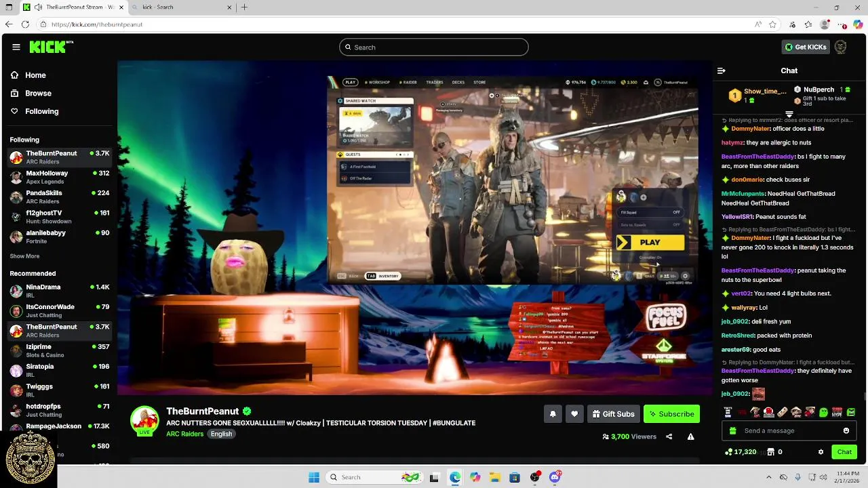Open the user profile avatar top right
This screenshot has height=488, width=868.
[840, 47]
